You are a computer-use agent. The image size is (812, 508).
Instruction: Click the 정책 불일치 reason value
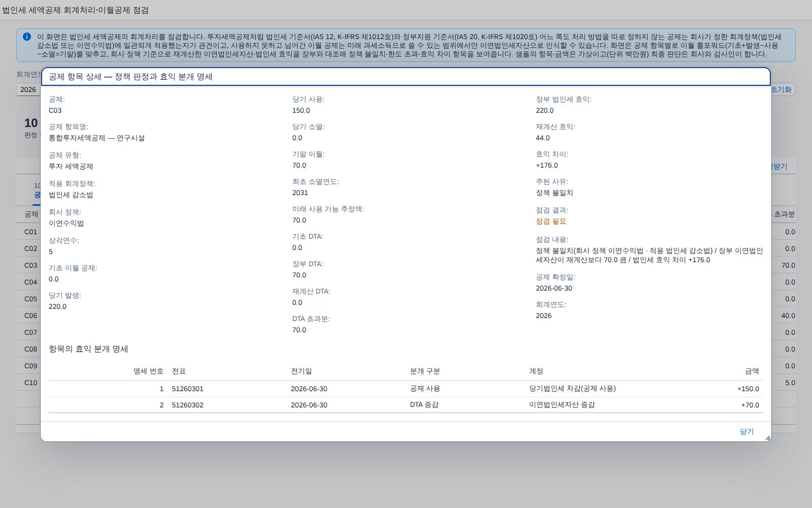click(554, 193)
